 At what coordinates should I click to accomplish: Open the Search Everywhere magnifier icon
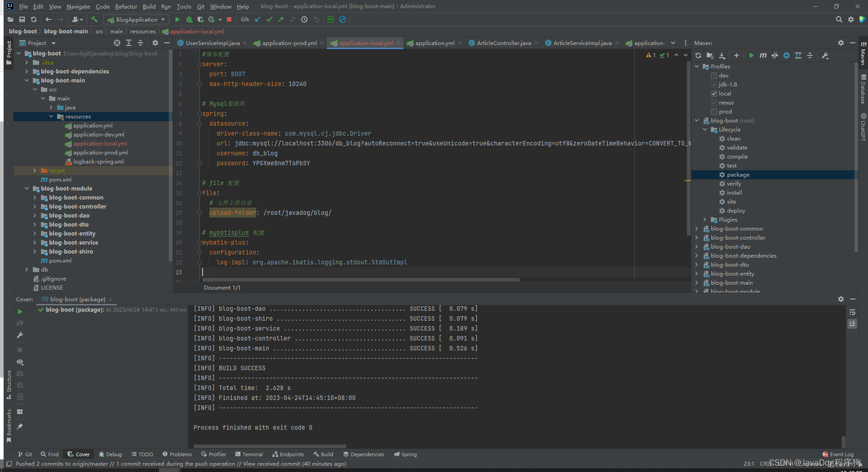(839, 19)
